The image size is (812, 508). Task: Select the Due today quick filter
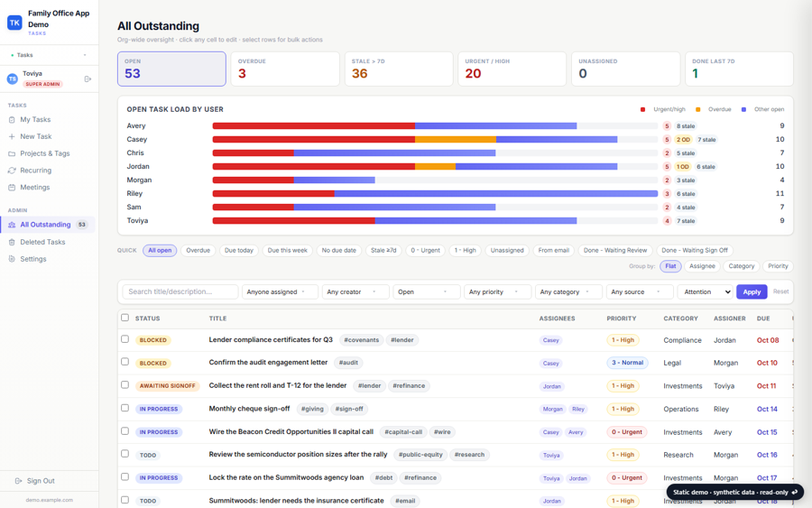pyautogui.click(x=239, y=251)
